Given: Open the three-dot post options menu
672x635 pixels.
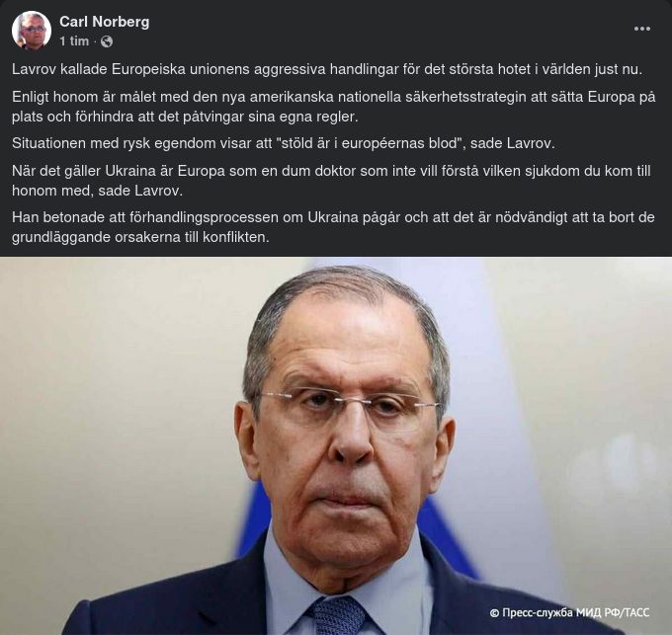Looking at the screenshot, I should click(642, 29).
